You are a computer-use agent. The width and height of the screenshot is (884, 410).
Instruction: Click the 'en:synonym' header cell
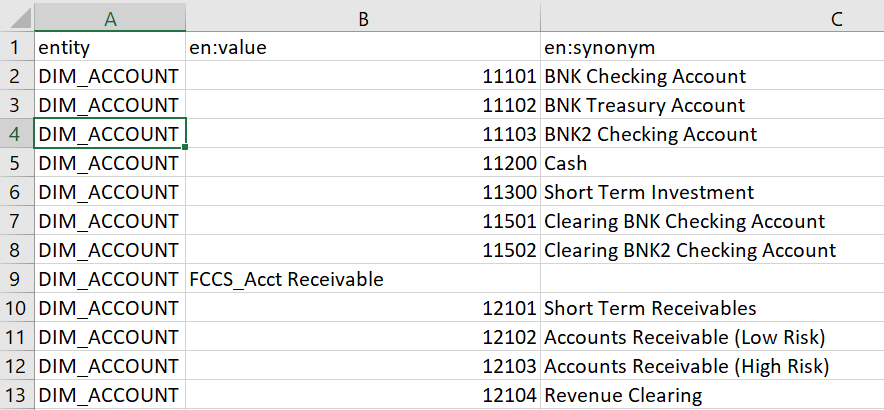click(710, 47)
